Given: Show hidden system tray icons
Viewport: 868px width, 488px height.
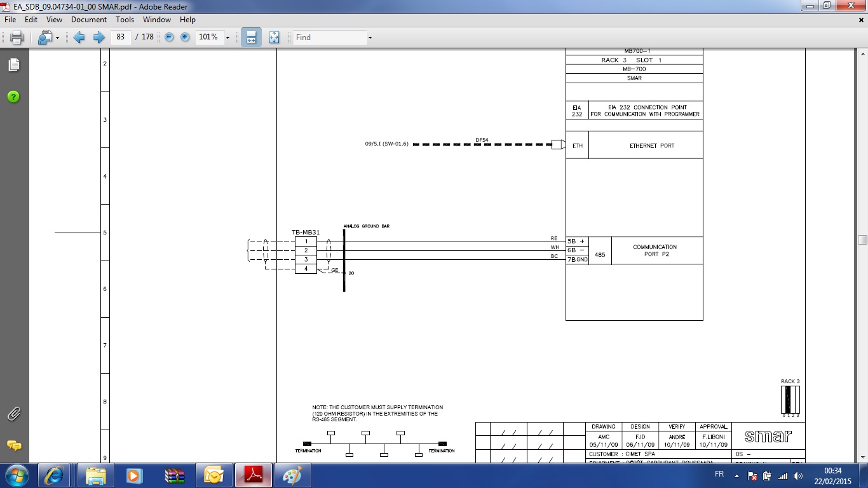Looking at the screenshot, I should (x=737, y=475).
